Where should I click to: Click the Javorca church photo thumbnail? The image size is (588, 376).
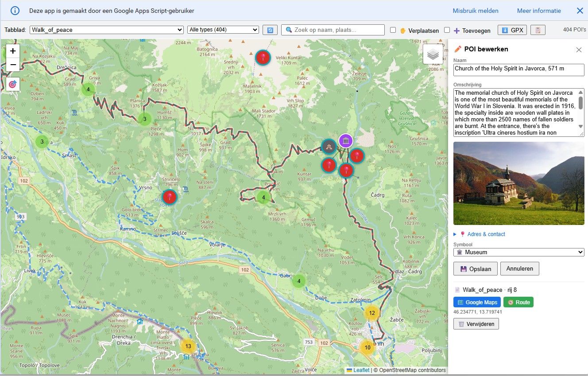[519, 183]
